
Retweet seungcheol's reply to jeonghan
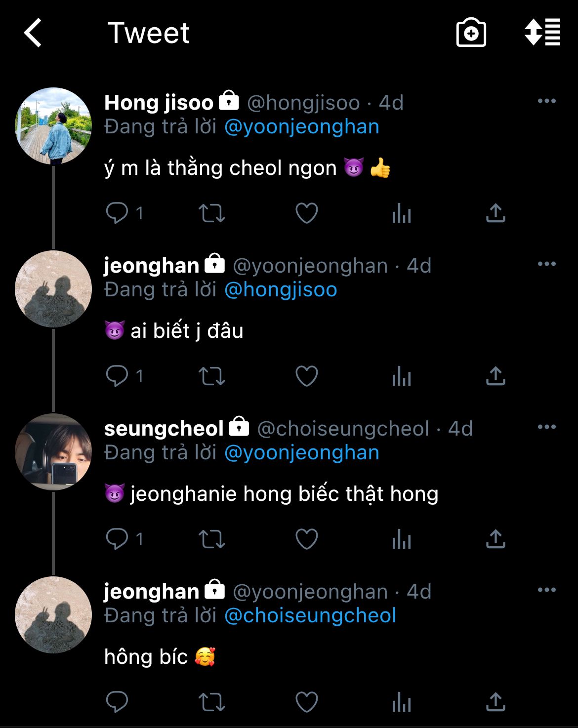click(x=212, y=539)
